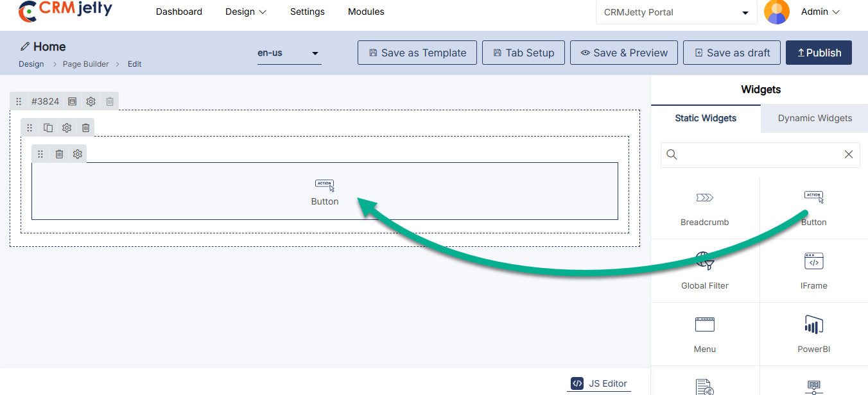Expand the Admin user menu
This screenshot has width=868, height=395.
point(820,12)
